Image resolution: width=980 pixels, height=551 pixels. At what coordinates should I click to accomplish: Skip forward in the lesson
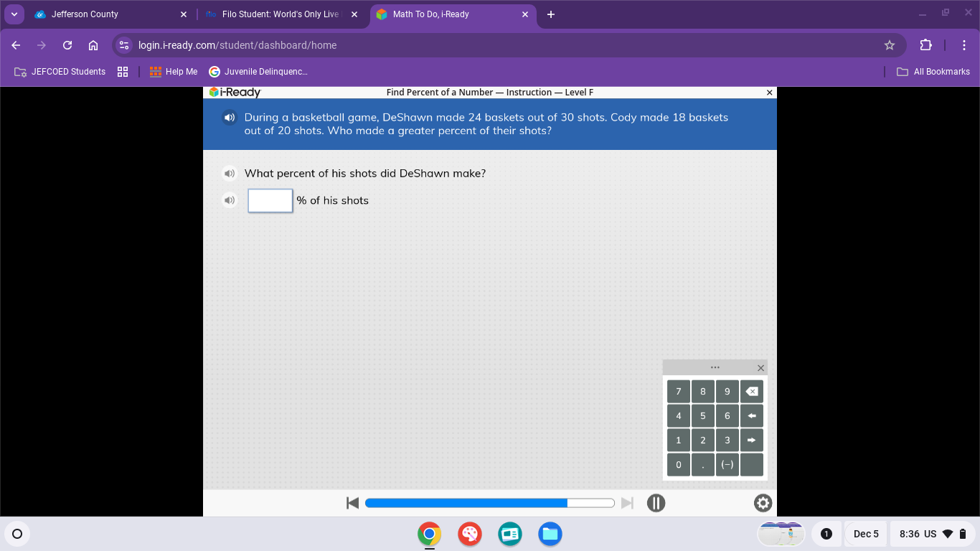[x=627, y=503]
